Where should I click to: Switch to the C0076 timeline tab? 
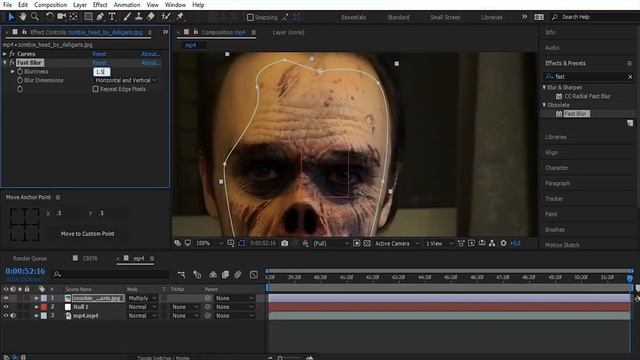tap(90, 258)
